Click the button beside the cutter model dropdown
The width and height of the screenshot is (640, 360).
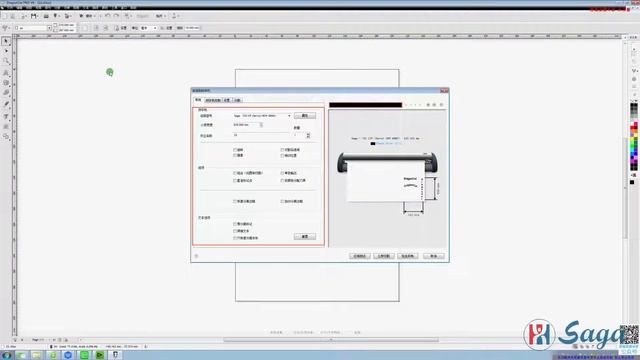click(304, 116)
